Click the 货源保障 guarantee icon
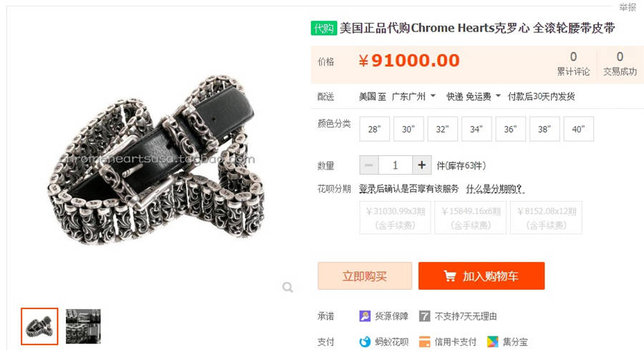Viewport: 644px width, 350px height. point(365,316)
